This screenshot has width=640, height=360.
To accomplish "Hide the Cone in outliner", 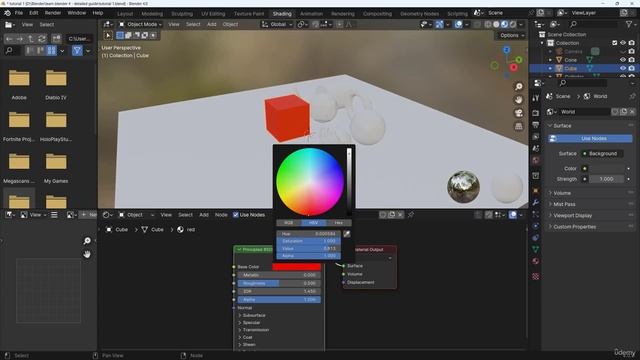I will coord(623,60).
